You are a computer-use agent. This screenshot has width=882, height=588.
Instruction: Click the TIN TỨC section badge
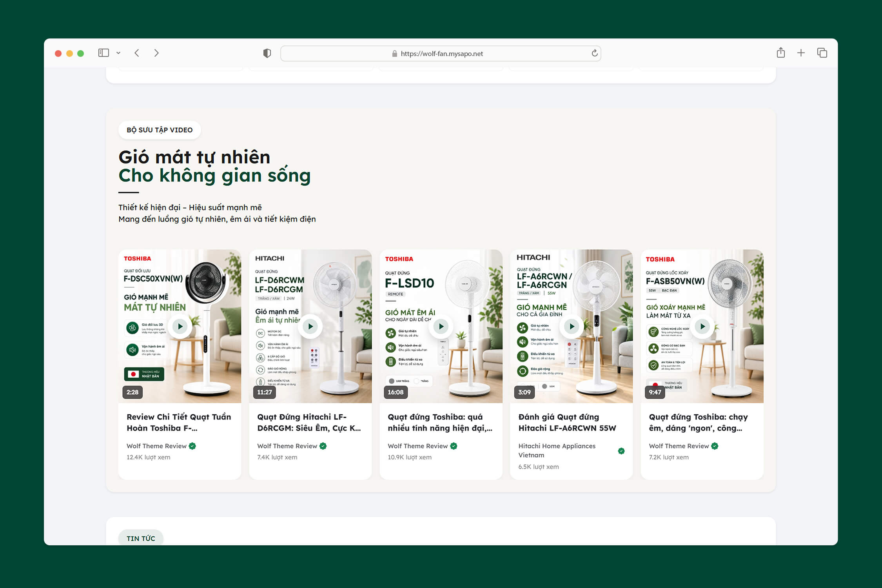point(141,538)
